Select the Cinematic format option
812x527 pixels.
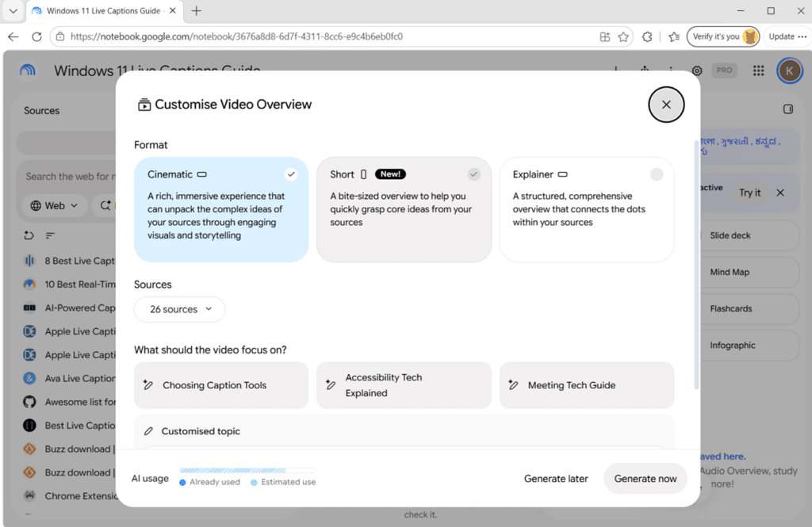pos(221,209)
